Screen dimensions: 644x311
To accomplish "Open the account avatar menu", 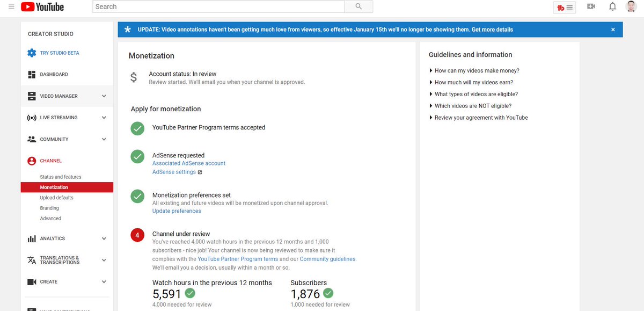I will (631, 6).
